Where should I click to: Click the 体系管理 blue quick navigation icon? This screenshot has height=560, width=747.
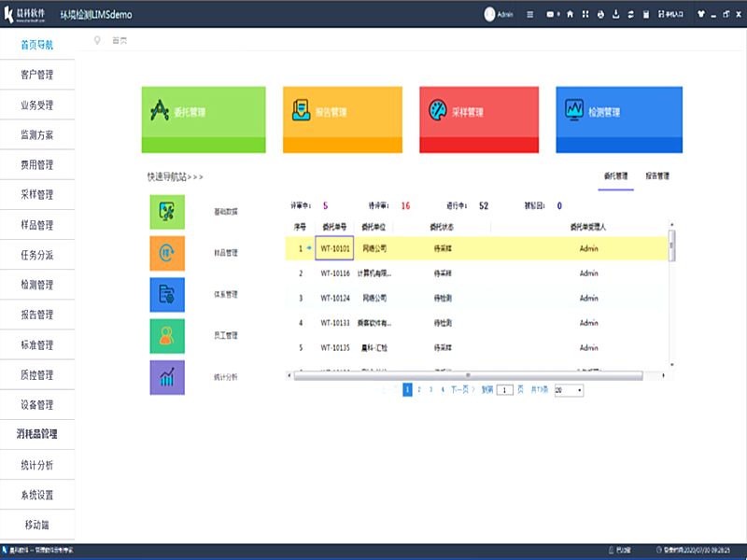pos(167,294)
